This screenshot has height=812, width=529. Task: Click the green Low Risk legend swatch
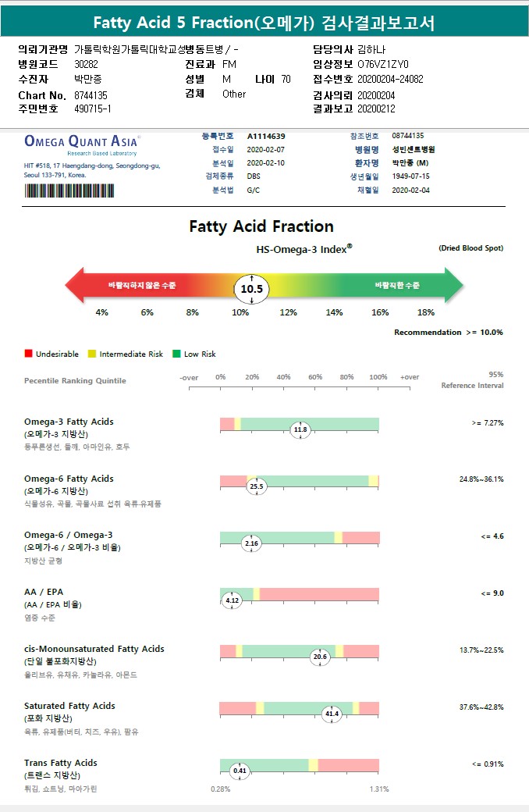click(176, 354)
